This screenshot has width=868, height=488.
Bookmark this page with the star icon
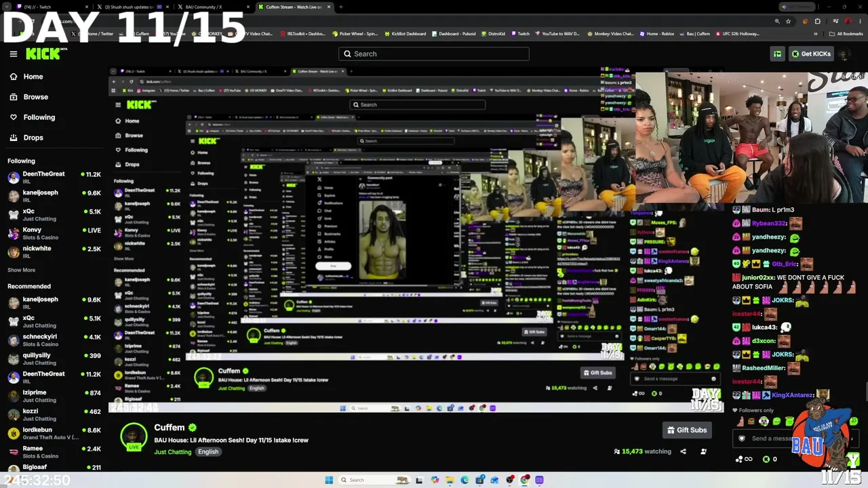(788, 21)
